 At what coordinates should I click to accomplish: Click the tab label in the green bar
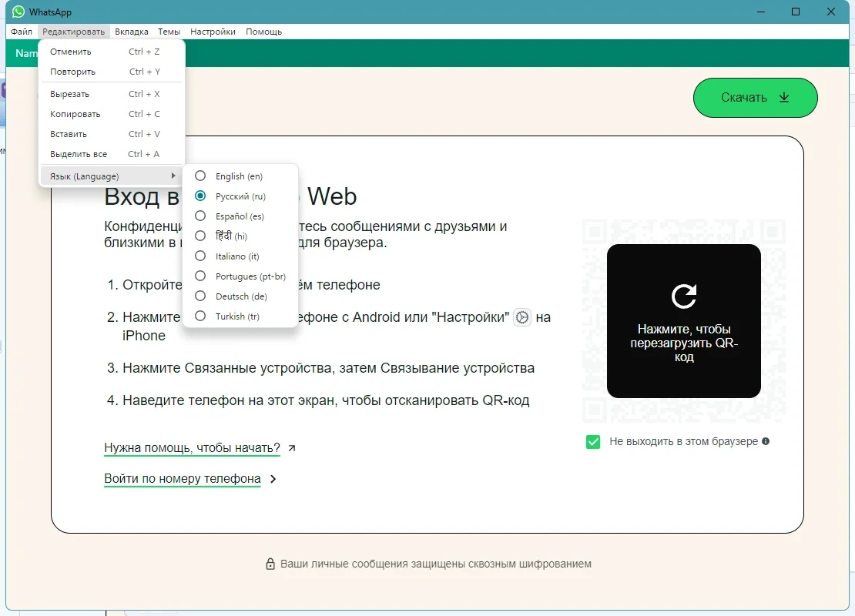click(25, 53)
